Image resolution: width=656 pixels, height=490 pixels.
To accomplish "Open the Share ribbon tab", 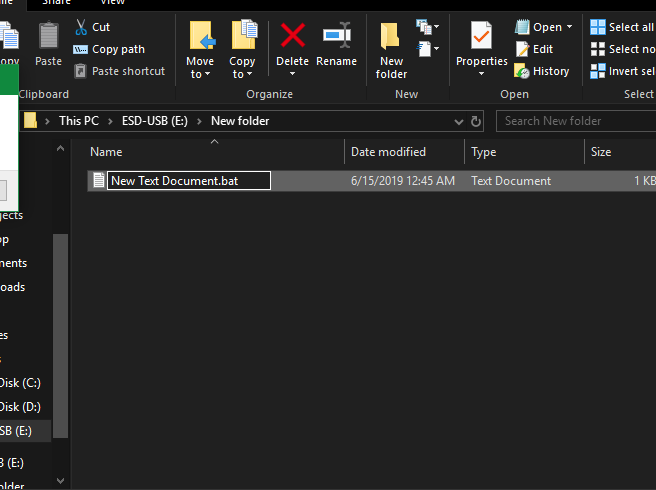I will [56, 2].
